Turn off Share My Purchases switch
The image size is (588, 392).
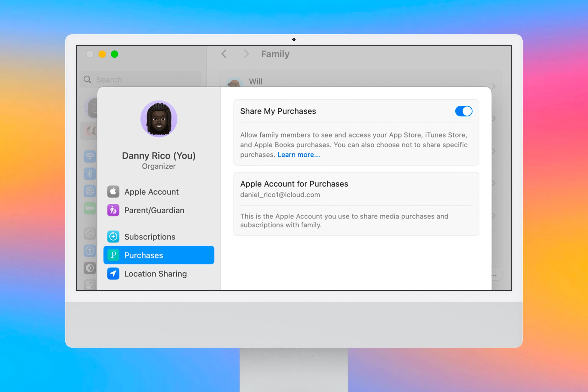tap(464, 111)
